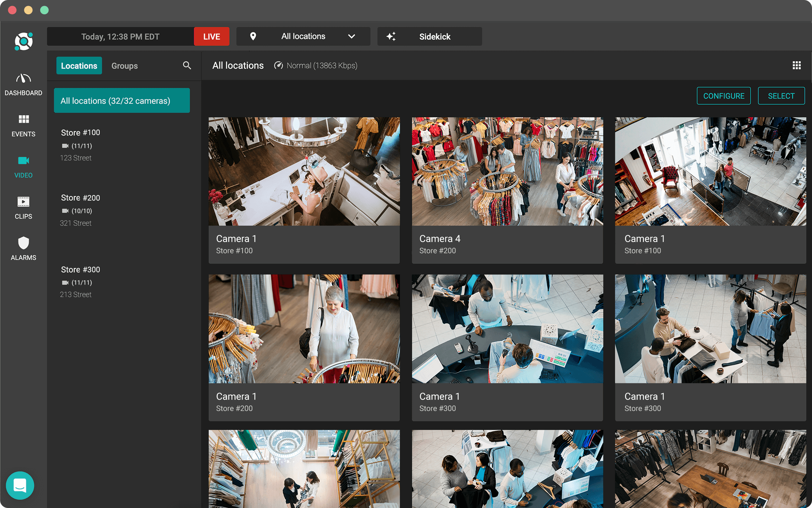Open the Dashboard panel
The image size is (812, 508).
23,84
